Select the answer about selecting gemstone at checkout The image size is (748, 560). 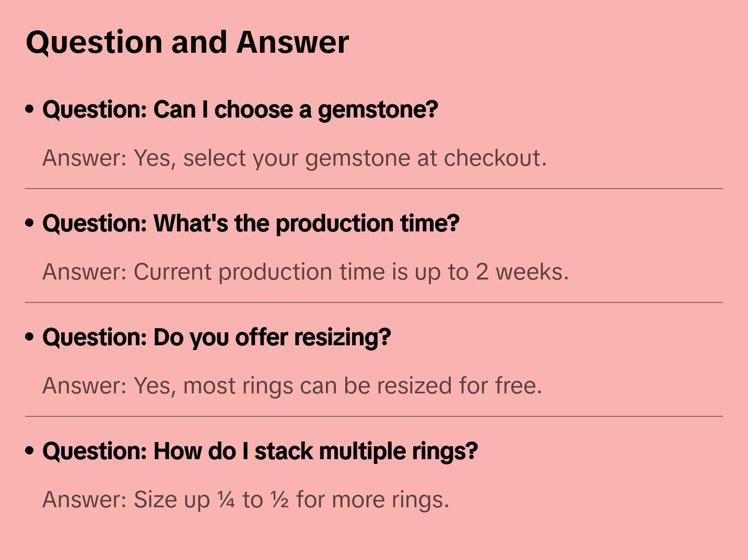pyautogui.click(x=294, y=158)
